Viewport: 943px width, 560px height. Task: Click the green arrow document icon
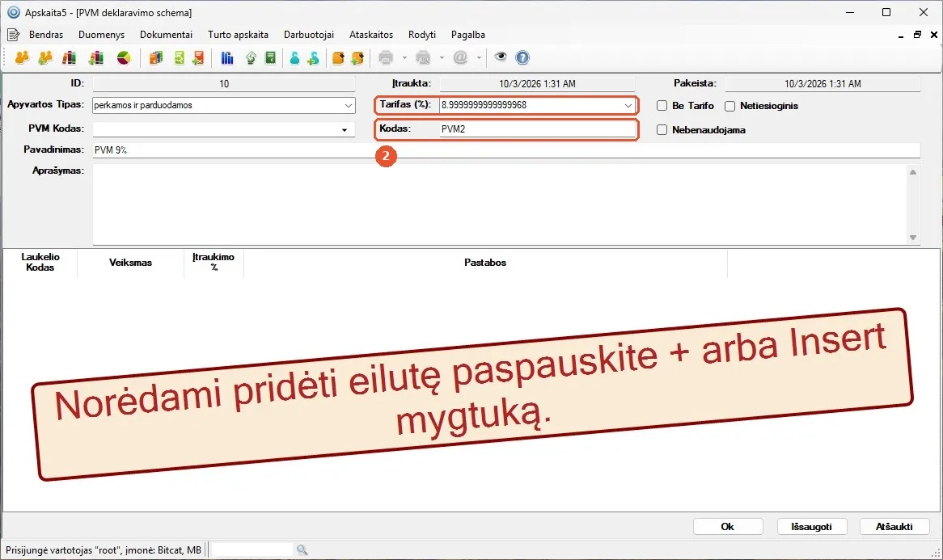[x=251, y=57]
